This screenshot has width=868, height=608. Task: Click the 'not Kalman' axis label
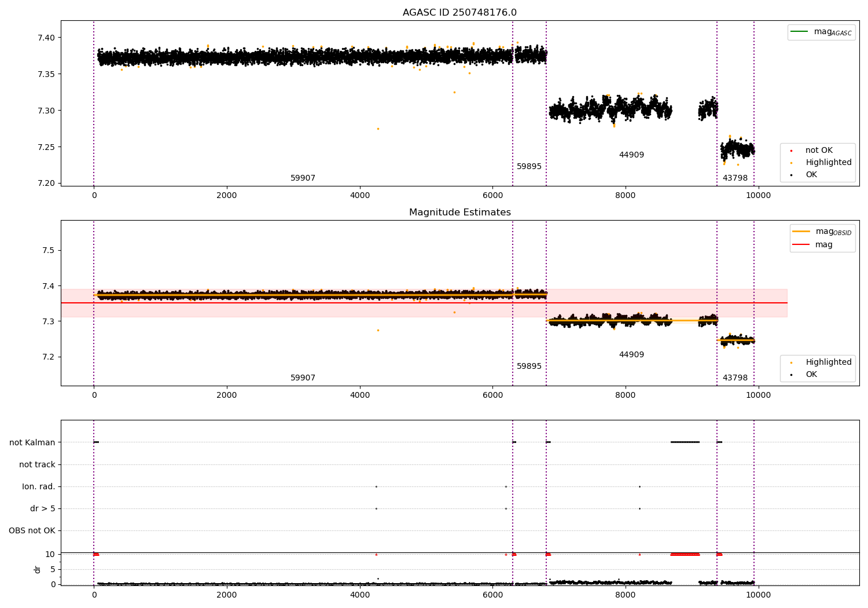pos(32,442)
